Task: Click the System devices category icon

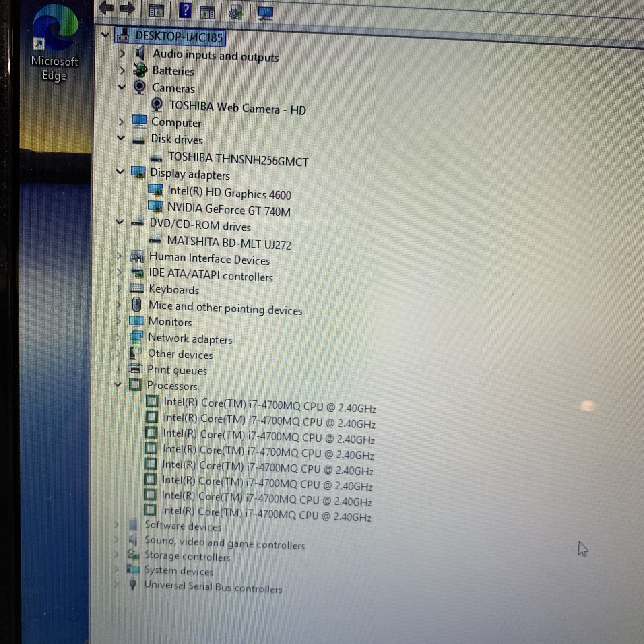Action: click(x=133, y=569)
